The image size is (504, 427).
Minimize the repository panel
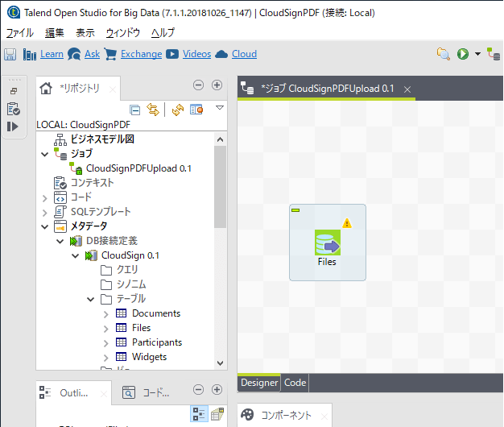[x=198, y=85]
